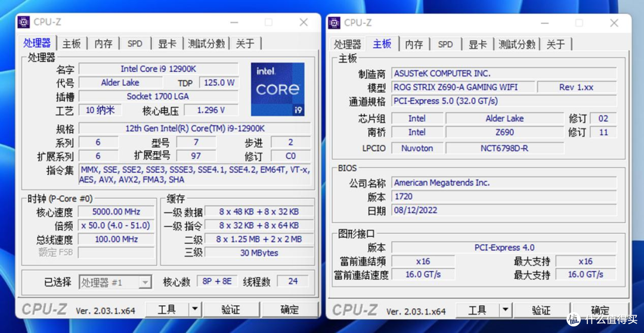Click core voltage value 1.296 V

click(211, 110)
